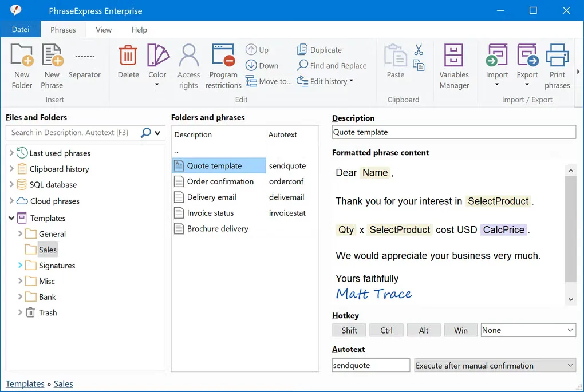Toggle the Ctrl hotkey modifier
Image resolution: width=584 pixels, height=392 pixels.
[x=386, y=330]
